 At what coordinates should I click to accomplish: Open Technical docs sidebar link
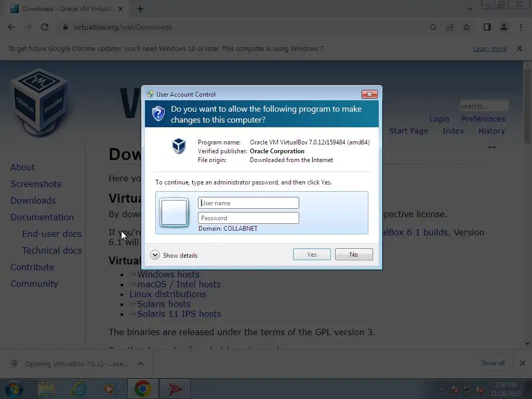click(x=52, y=250)
